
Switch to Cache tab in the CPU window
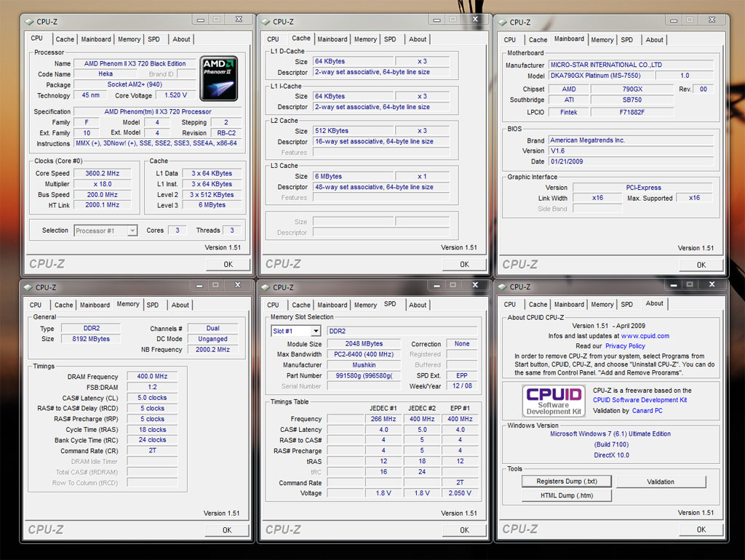click(x=65, y=39)
